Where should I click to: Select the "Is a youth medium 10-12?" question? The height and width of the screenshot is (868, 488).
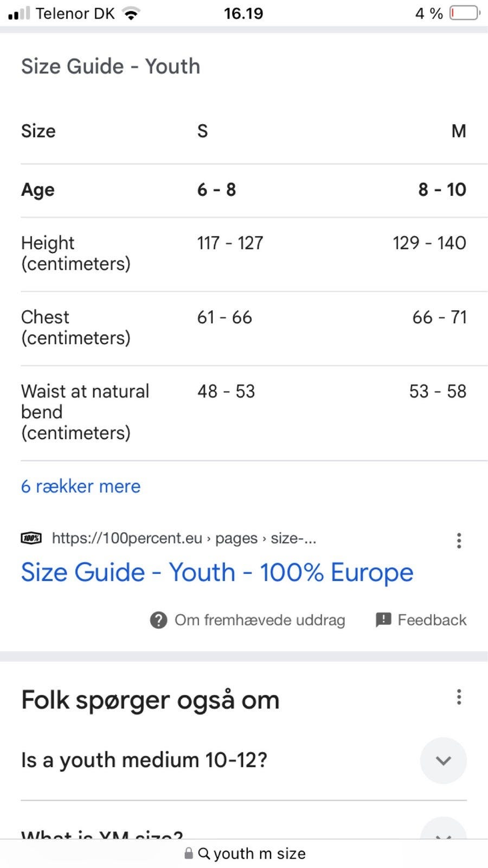[x=144, y=761]
